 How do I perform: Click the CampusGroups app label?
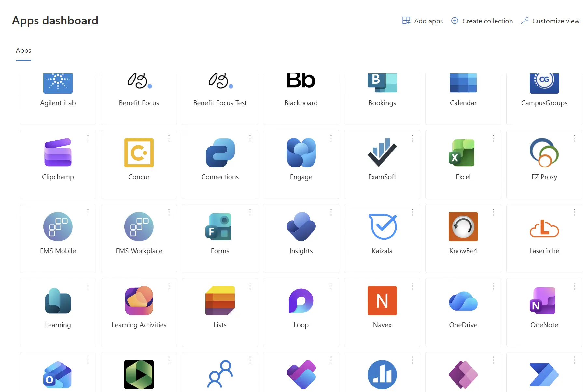(544, 103)
